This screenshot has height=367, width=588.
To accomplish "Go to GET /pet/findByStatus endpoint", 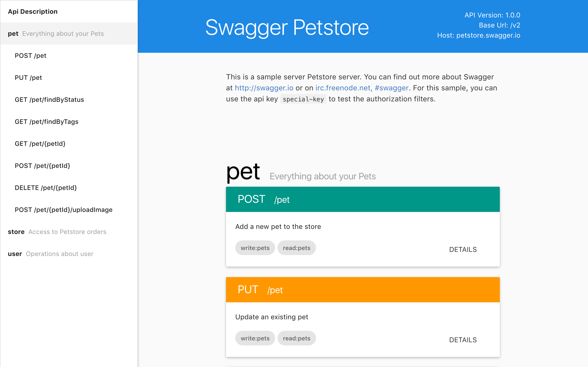I will pos(69,100).
